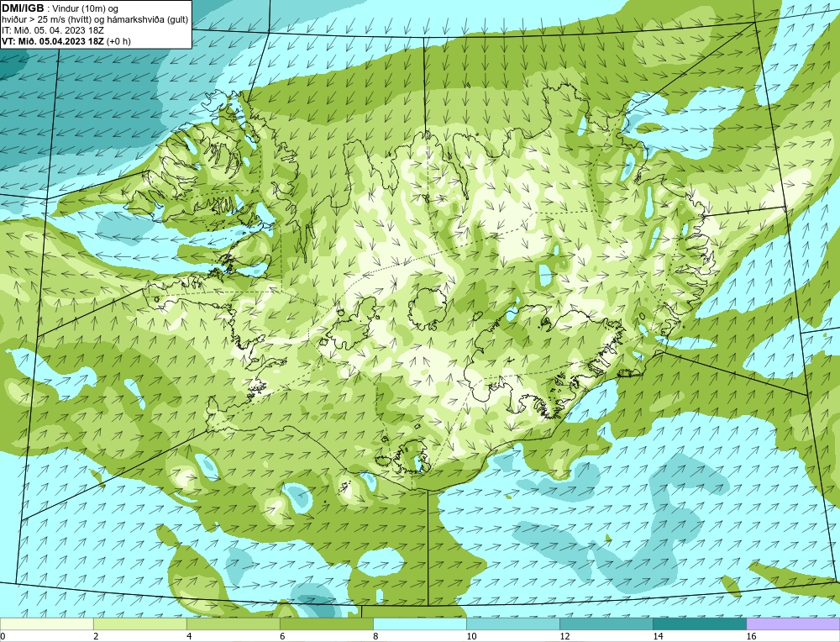The width and height of the screenshot is (840, 642).
Task: Click the 12–14 m/s teal legend swatch
Action: pyautogui.click(x=606, y=624)
